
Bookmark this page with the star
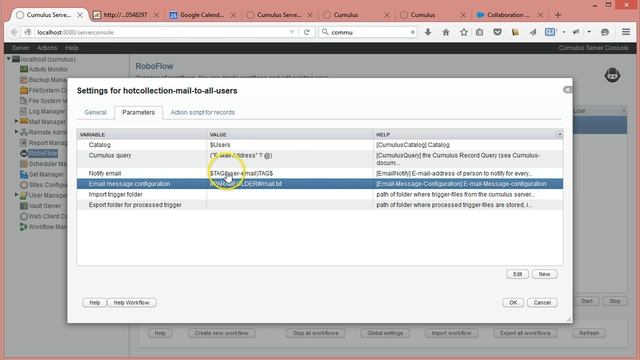[464, 32]
